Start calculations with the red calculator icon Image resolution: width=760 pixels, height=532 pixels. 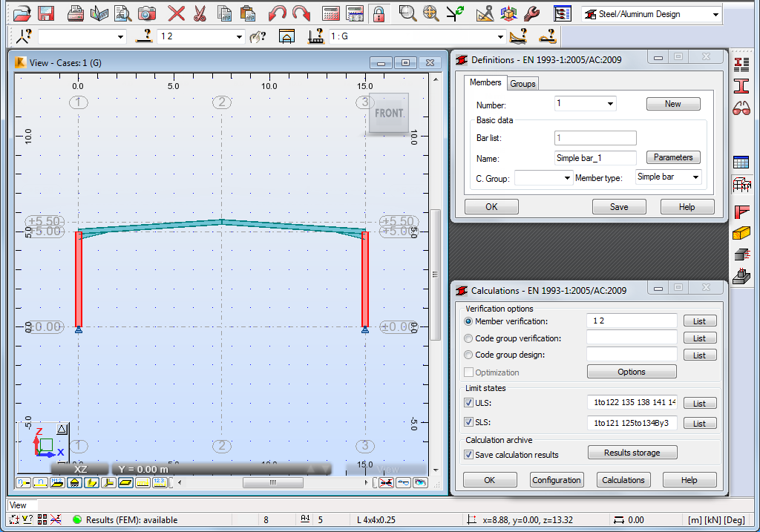[x=330, y=13]
